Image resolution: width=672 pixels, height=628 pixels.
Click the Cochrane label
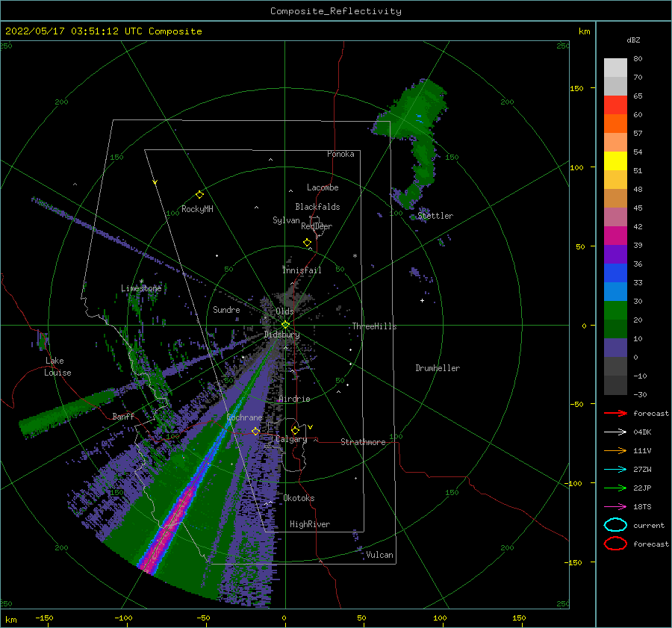[244, 417]
